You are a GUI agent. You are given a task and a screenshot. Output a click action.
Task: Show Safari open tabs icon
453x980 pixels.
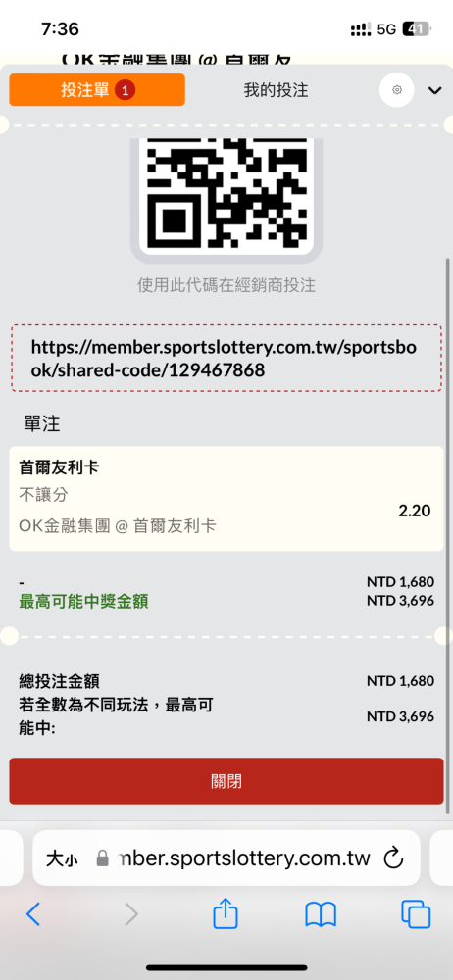coord(416,915)
